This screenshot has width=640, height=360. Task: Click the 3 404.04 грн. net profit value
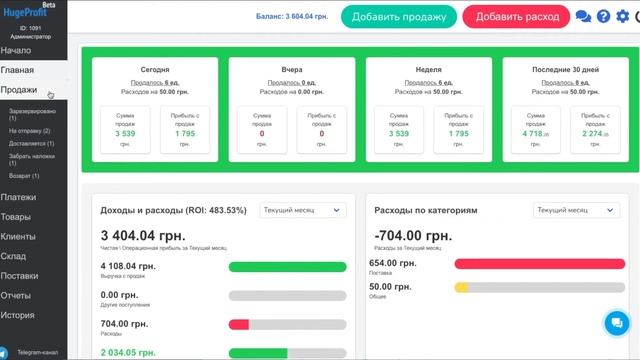(143, 236)
